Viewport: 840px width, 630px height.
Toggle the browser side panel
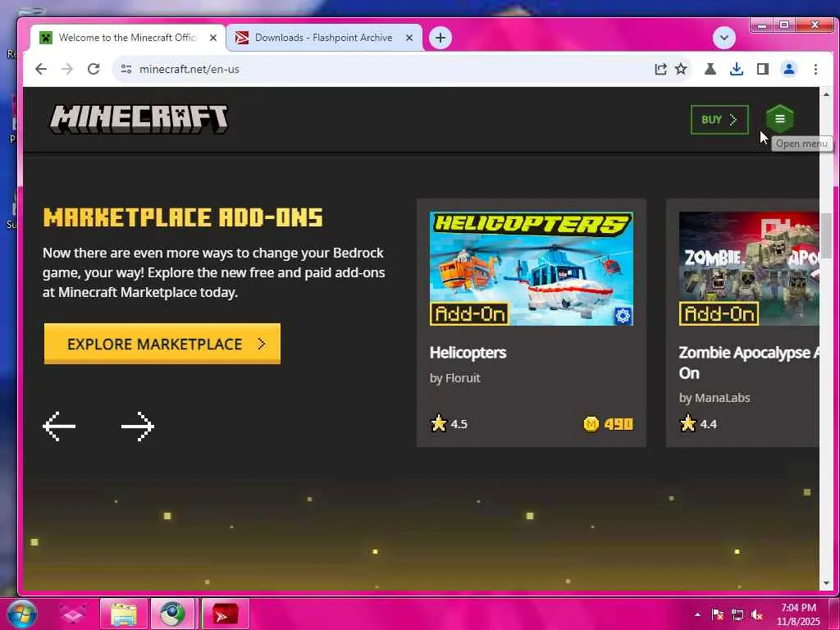click(x=763, y=69)
